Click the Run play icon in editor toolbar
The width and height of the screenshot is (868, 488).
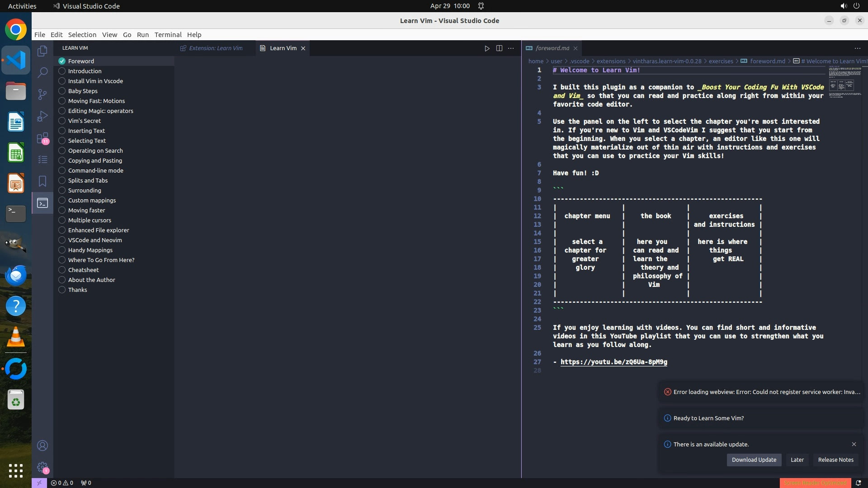click(x=487, y=48)
